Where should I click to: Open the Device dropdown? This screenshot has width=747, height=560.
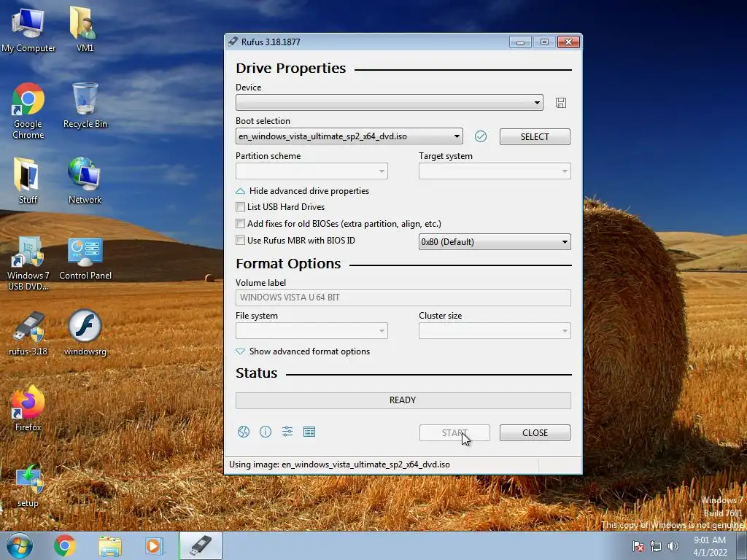[x=390, y=103]
